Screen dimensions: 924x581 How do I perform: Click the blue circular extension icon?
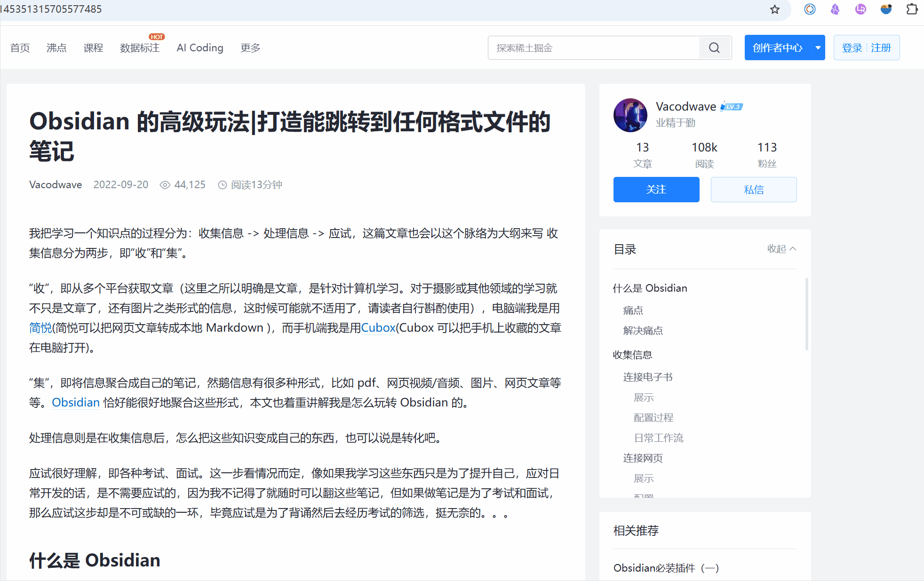click(x=810, y=9)
